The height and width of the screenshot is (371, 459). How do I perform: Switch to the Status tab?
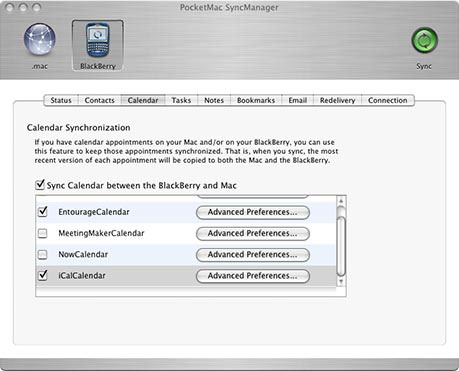pyautogui.click(x=61, y=100)
